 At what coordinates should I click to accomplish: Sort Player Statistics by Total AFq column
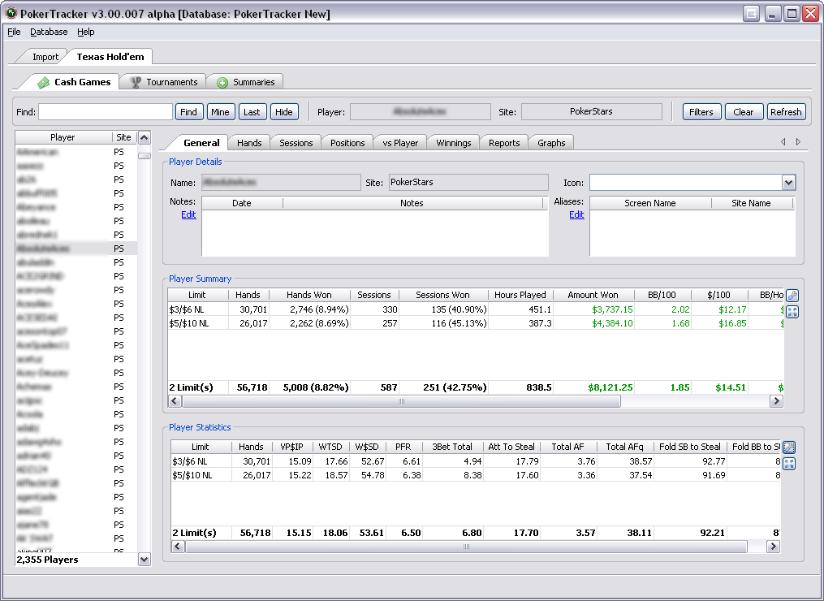[625, 447]
